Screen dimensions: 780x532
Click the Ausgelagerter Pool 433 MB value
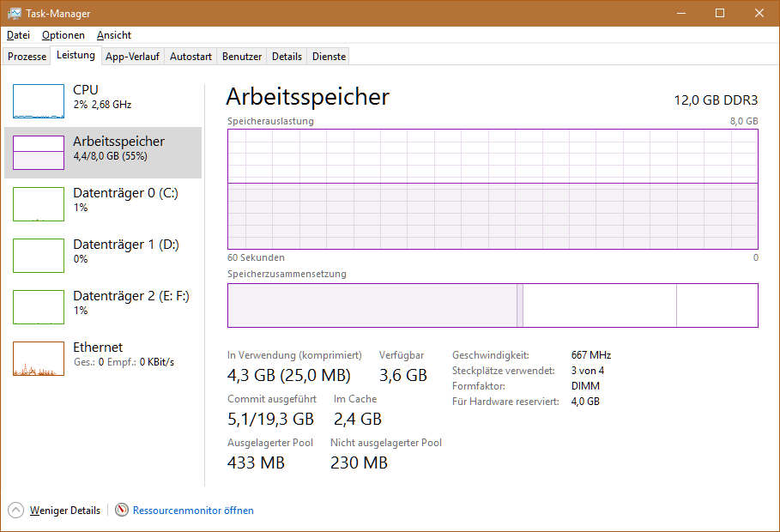[x=256, y=462]
